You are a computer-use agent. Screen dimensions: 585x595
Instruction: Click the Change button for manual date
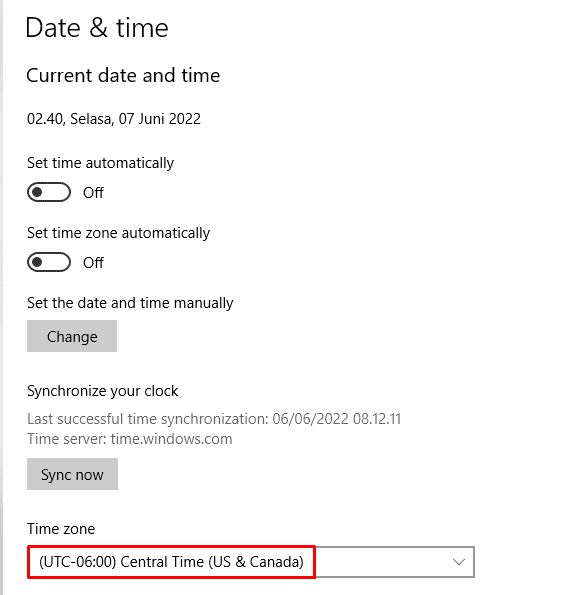tap(72, 336)
